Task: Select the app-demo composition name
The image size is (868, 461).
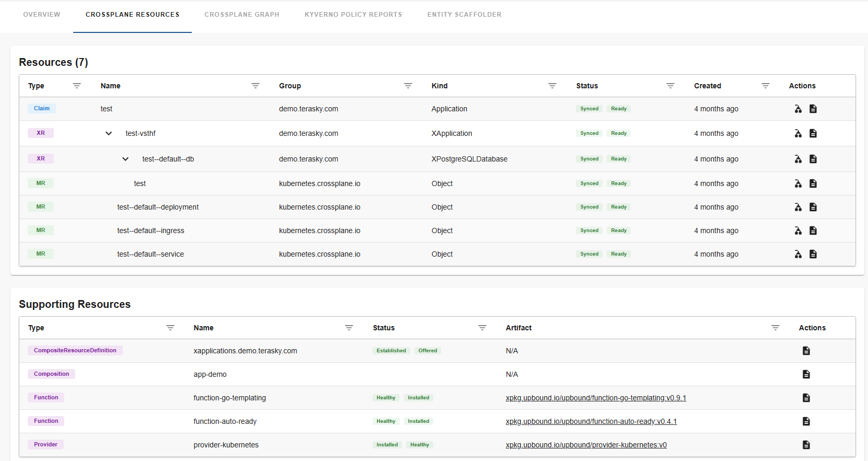Action: tap(210, 374)
